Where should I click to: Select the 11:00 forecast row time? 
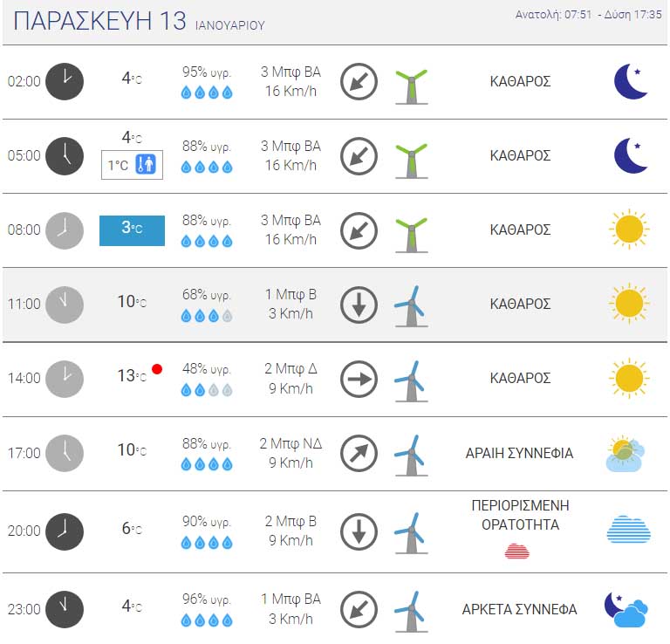(x=24, y=305)
